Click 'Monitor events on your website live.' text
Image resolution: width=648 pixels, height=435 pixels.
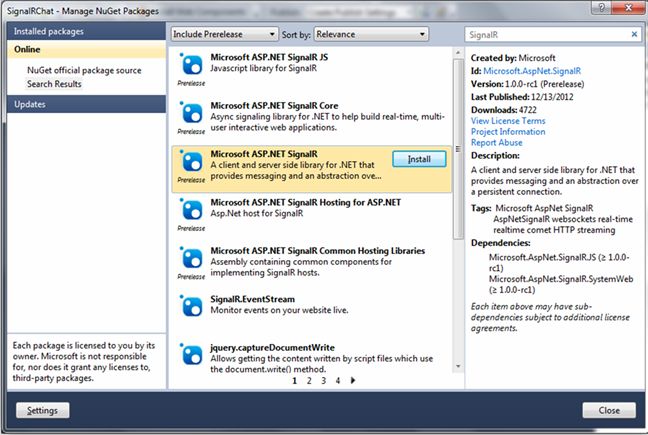click(279, 310)
